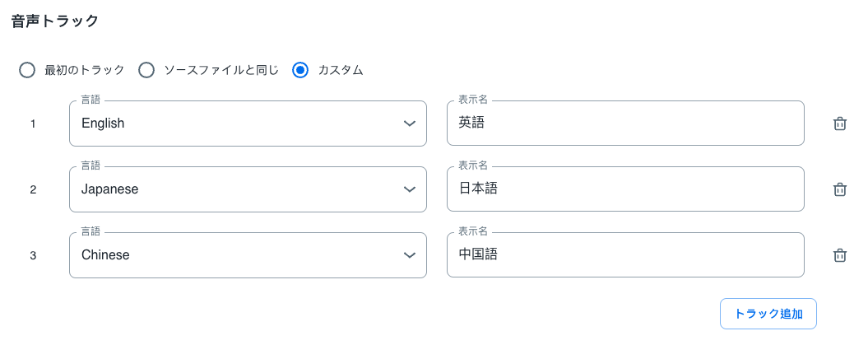Remove the Chinese track via trash icon
Screen dimensions: 868x345
point(839,255)
